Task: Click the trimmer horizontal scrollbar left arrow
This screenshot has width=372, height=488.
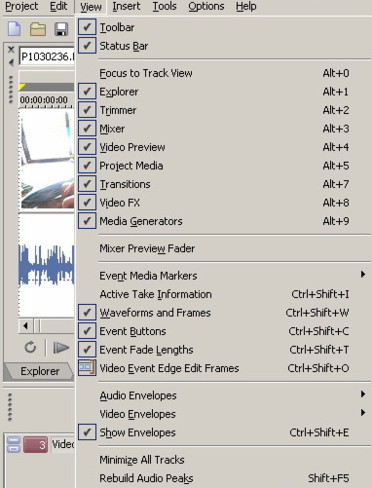Action: tap(26, 326)
